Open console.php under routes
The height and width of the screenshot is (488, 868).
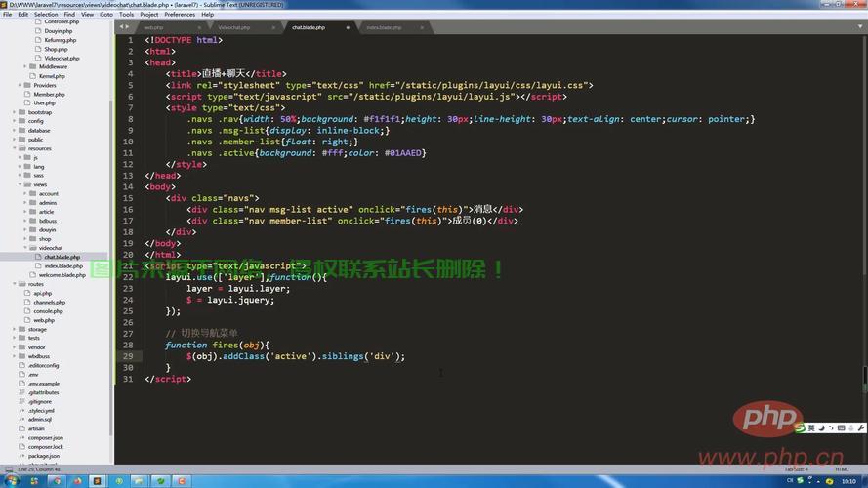(x=48, y=311)
